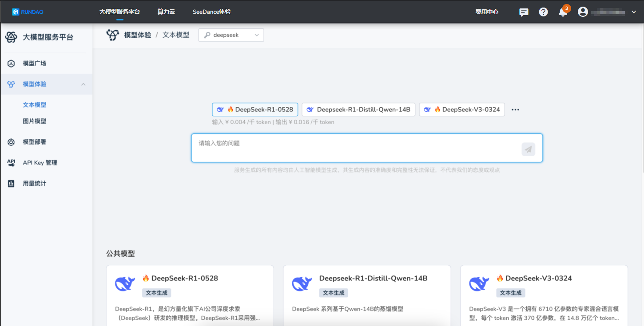Click the 请输入您的问题 question input box
The image size is (644, 326).
click(367, 148)
